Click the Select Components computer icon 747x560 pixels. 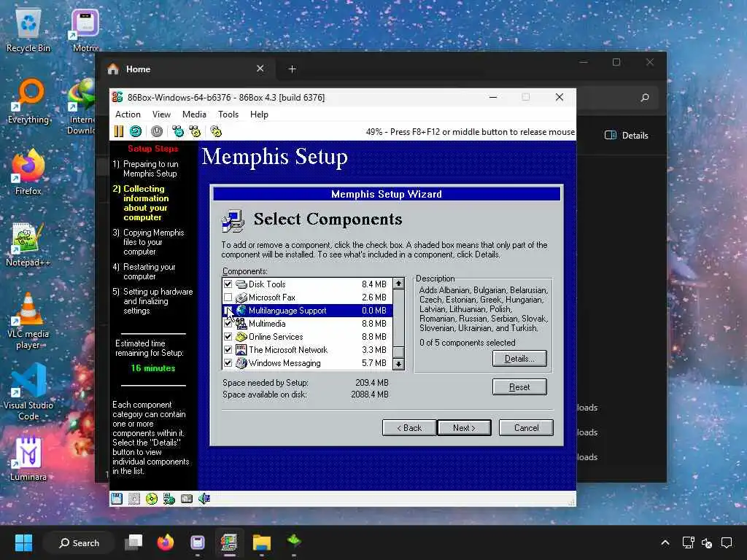pyautogui.click(x=233, y=220)
